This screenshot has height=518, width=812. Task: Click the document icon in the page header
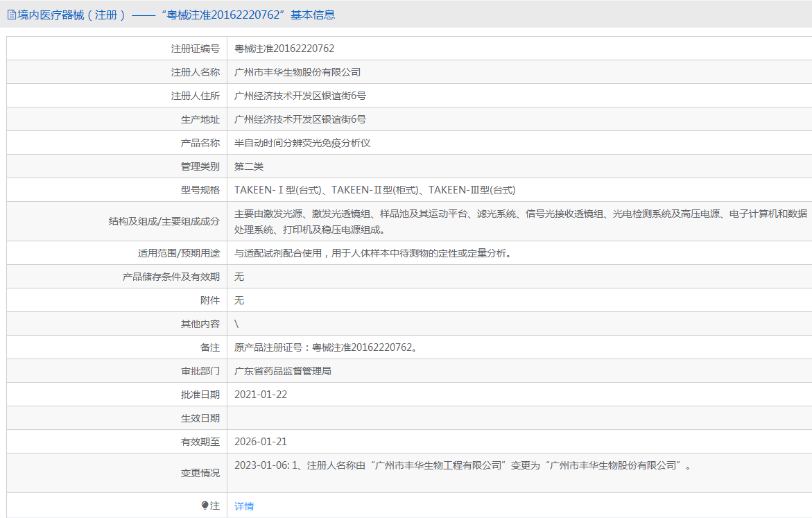tap(12, 15)
